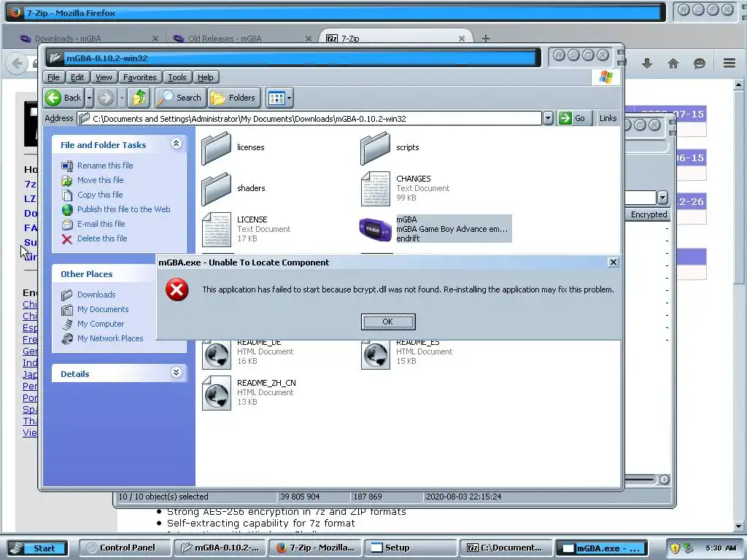Image resolution: width=747 pixels, height=560 pixels.
Task: Click the Encrypted column header
Action: 649,215
